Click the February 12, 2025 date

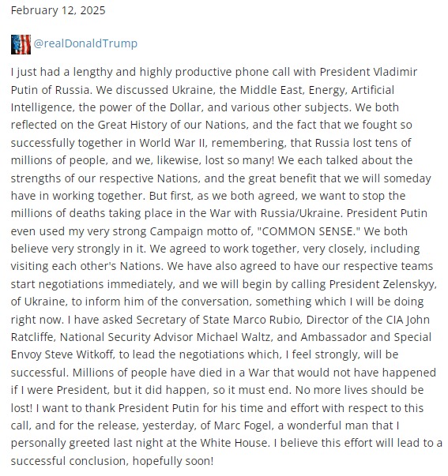[x=58, y=10]
